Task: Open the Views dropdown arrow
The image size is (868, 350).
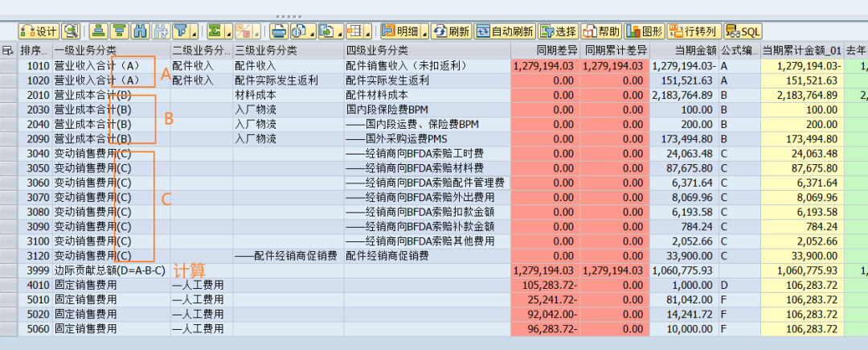Action: coord(313,31)
